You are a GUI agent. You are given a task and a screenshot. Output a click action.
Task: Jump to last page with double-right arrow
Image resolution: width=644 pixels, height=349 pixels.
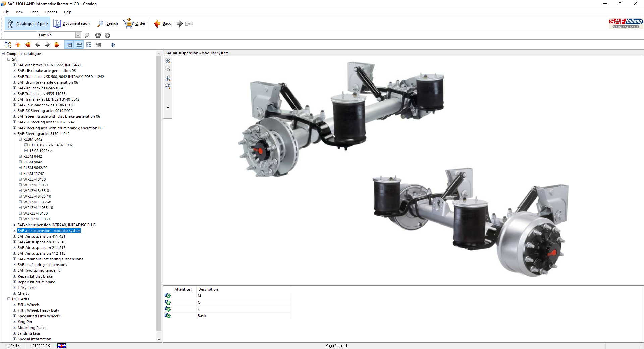(x=57, y=45)
